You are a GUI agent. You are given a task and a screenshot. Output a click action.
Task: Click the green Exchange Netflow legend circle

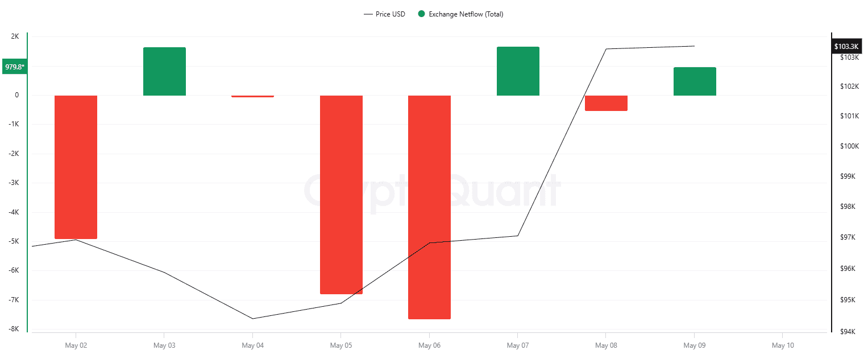click(x=421, y=14)
